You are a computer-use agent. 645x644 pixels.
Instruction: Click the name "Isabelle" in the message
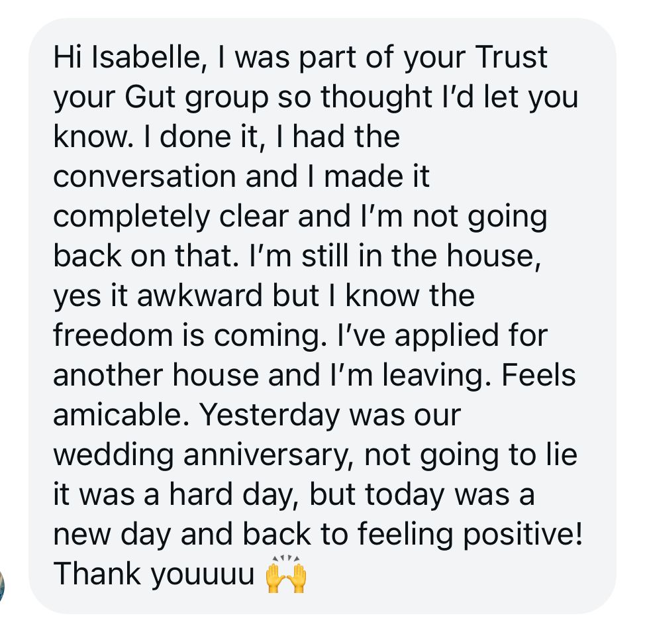click(147, 57)
